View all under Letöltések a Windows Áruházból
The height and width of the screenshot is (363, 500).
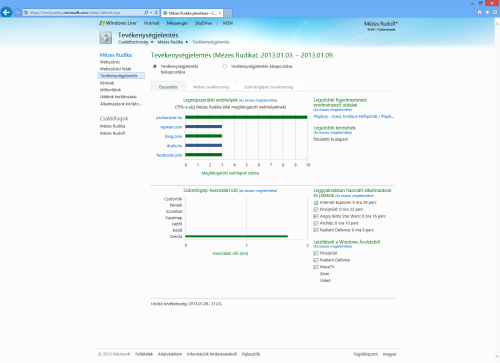(x=333, y=247)
